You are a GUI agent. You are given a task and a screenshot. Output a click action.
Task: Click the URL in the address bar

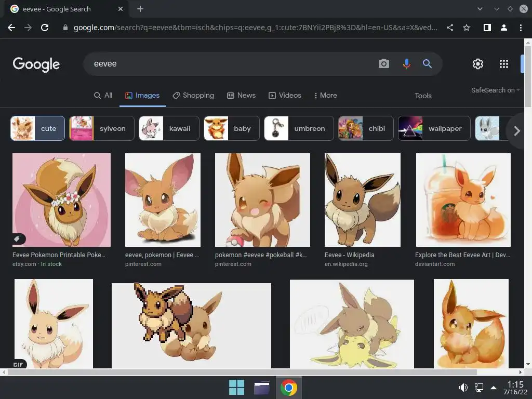[x=256, y=28]
